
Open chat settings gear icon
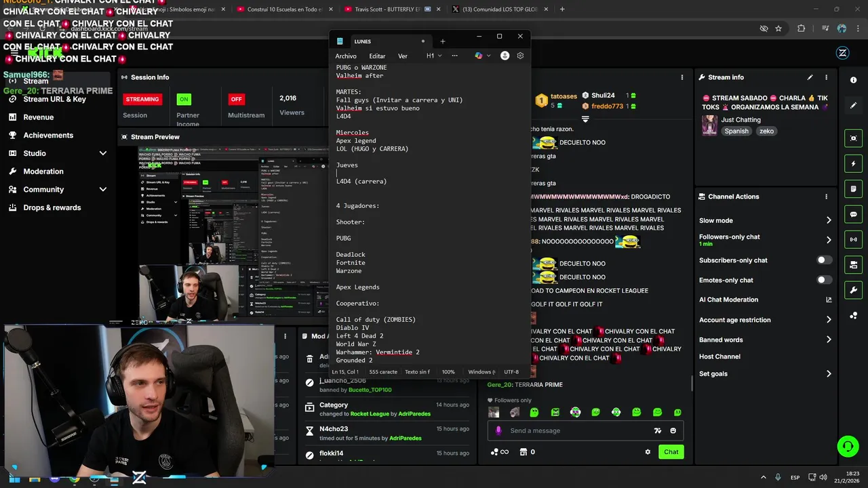click(x=648, y=452)
